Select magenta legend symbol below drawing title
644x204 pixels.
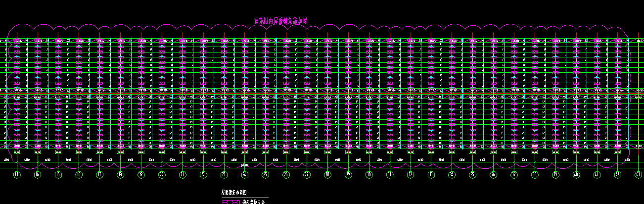231,202
